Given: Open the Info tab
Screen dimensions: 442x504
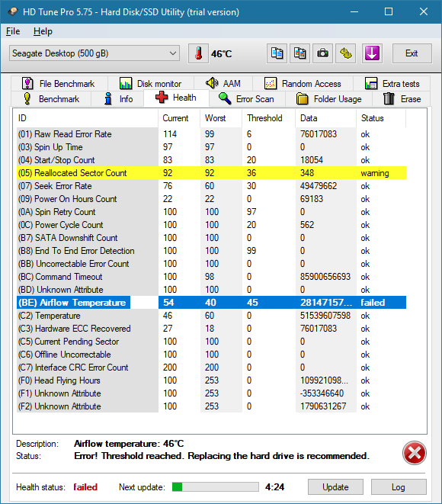Looking at the screenshot, I should (x=117, y=98).
